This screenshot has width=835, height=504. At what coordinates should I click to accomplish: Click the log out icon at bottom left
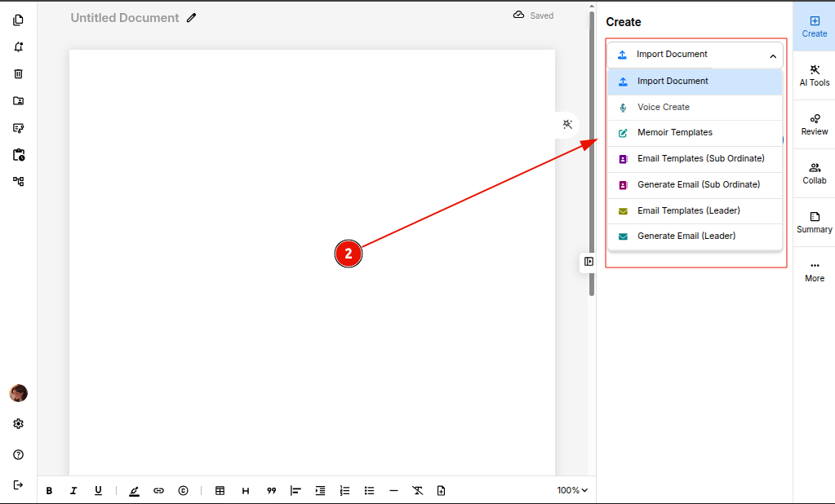[18, 484]
